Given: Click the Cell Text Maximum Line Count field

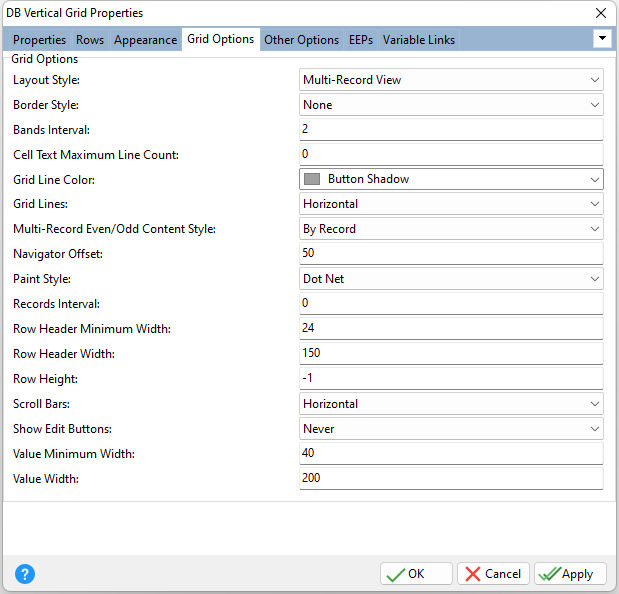Looking at the screenshot, I should tap(451, 154).
